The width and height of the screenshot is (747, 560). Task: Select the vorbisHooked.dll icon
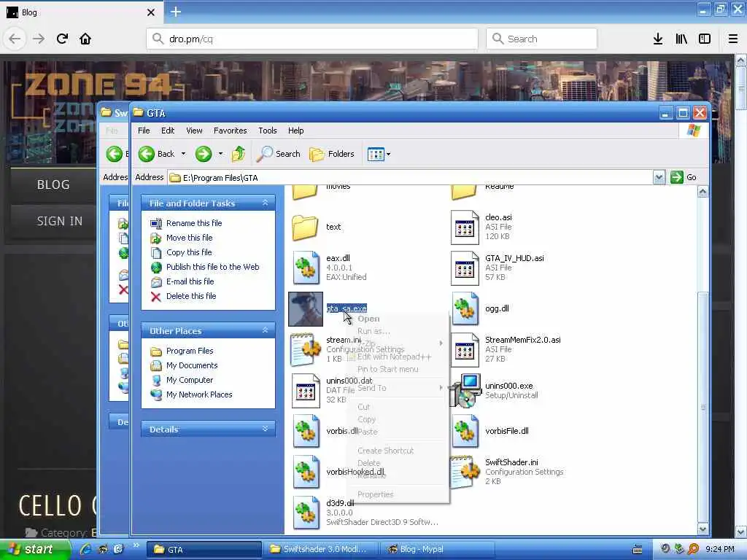[306, 472]
